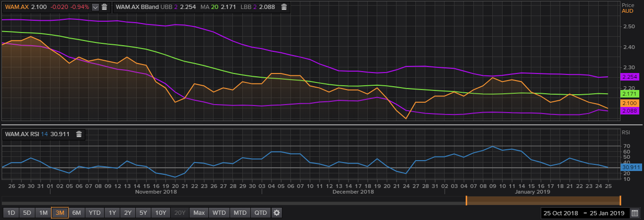Click the RSI period value 14
The width and height of the screenshot is (644, 220).
(x=44, y=134)
